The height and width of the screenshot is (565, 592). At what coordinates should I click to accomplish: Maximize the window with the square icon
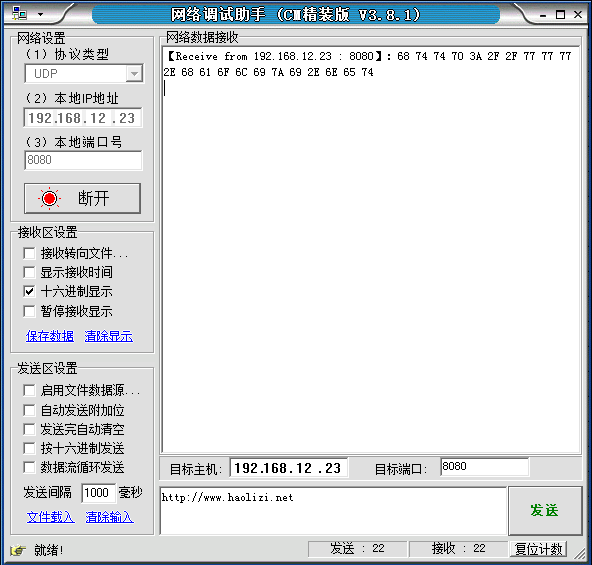coord(560,15)
